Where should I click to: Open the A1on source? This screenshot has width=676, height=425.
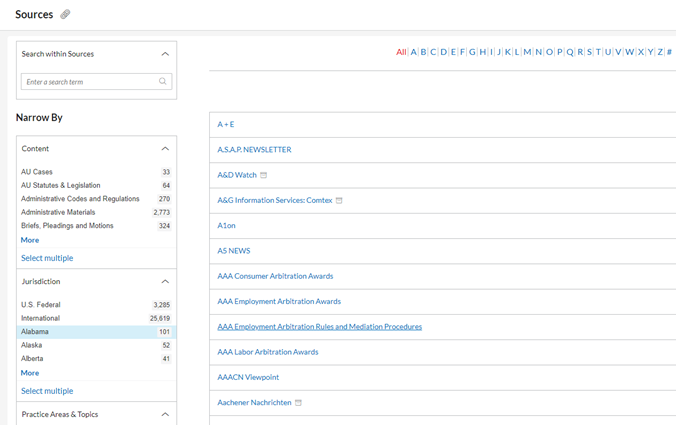click(x=226, y=225)
